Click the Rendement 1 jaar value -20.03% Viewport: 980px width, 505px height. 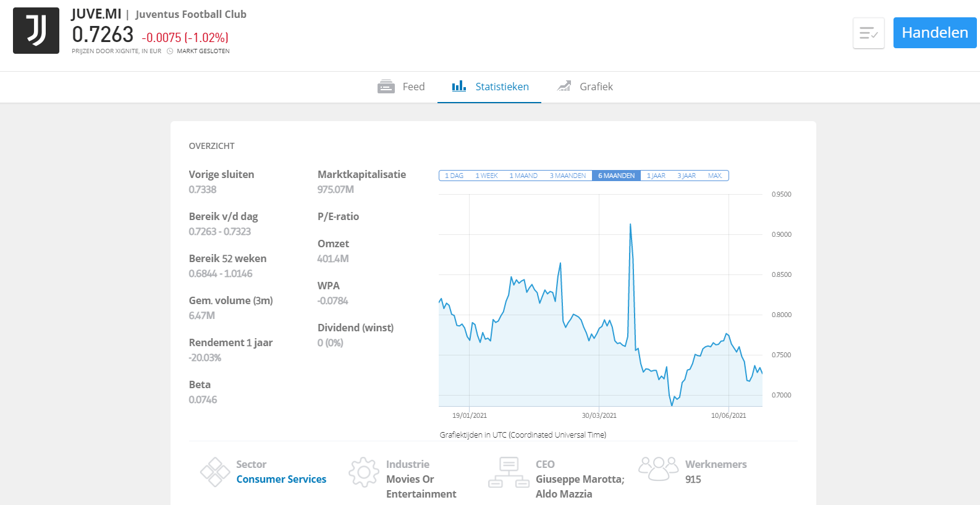pos(205,358)
